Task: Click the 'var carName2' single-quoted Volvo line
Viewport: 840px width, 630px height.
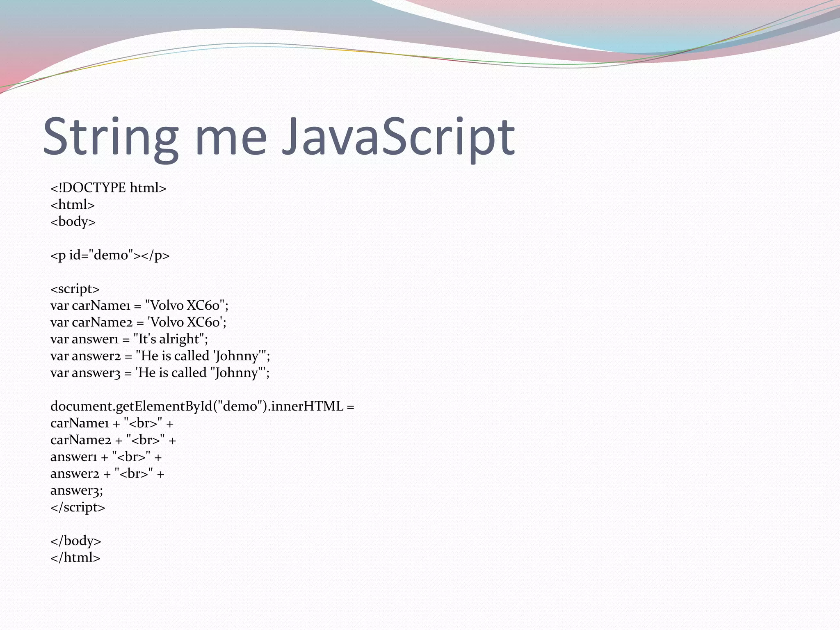Action: click(x=138, y=322)
